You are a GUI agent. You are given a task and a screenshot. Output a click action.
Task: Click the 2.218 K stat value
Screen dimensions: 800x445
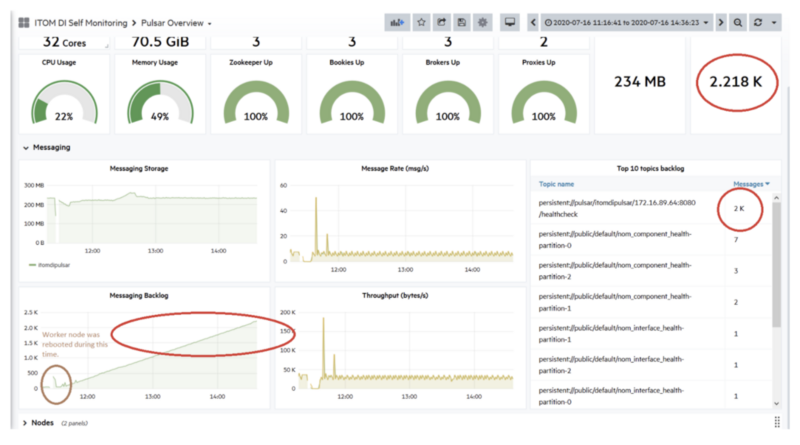(x=736, y=82)
